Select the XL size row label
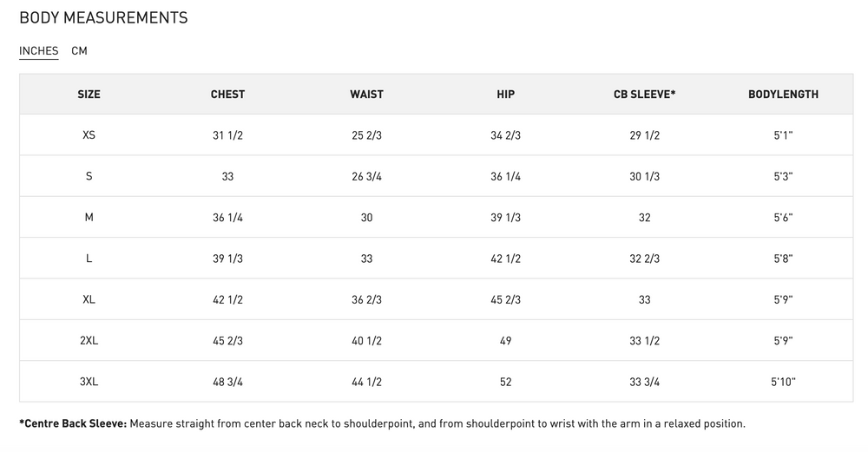 (x=89, y=299)
